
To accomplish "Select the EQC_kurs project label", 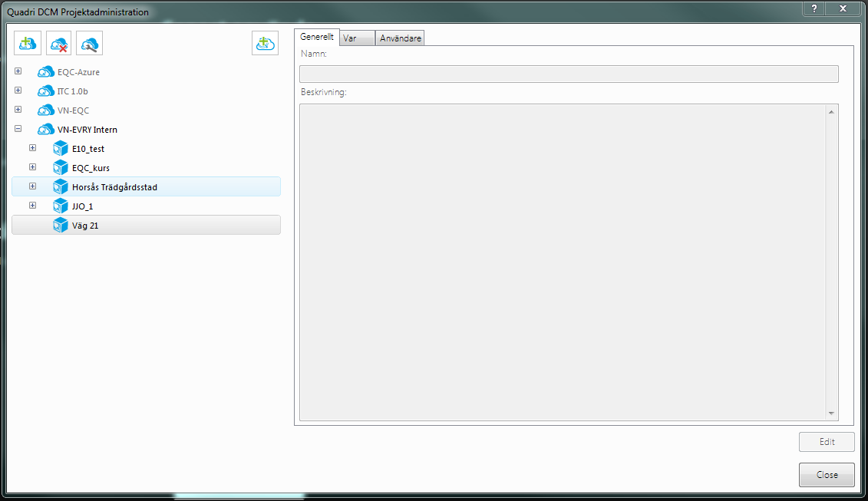I will (91, 168).
